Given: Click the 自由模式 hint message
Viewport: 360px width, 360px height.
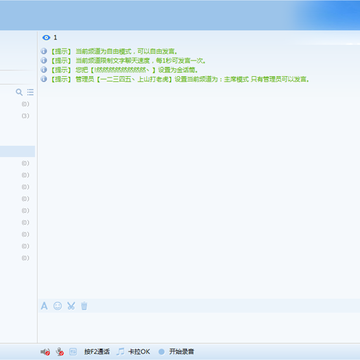Looking at the screenshot, I should point(114,52).
